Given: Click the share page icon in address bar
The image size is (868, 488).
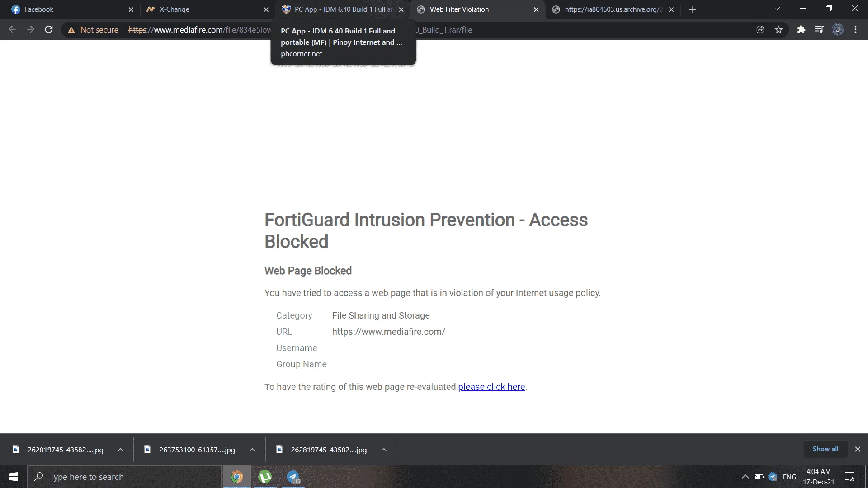Looking at the screenshot, I should click(x=760, y=29).
